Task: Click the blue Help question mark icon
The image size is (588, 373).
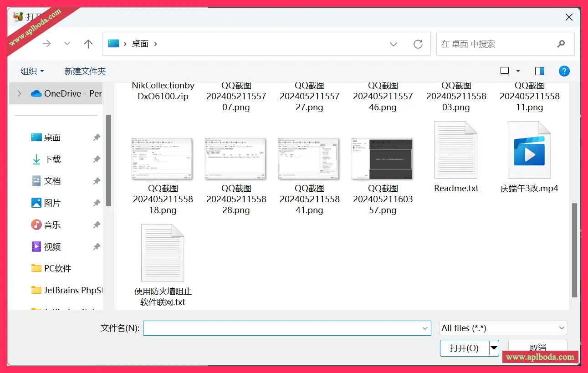Action: 564,71
